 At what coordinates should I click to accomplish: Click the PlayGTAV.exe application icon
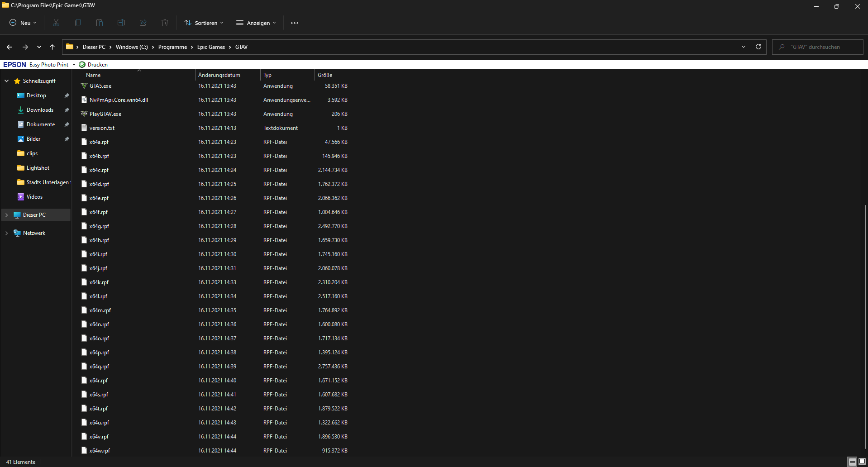(84, 114)
